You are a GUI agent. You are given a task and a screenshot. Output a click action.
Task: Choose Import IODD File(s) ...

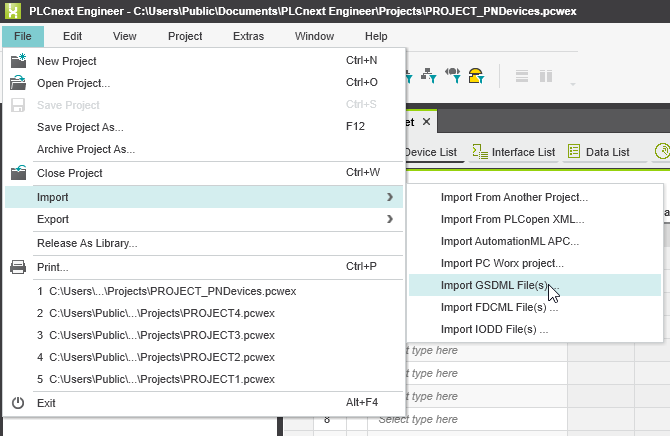point(535,329)
